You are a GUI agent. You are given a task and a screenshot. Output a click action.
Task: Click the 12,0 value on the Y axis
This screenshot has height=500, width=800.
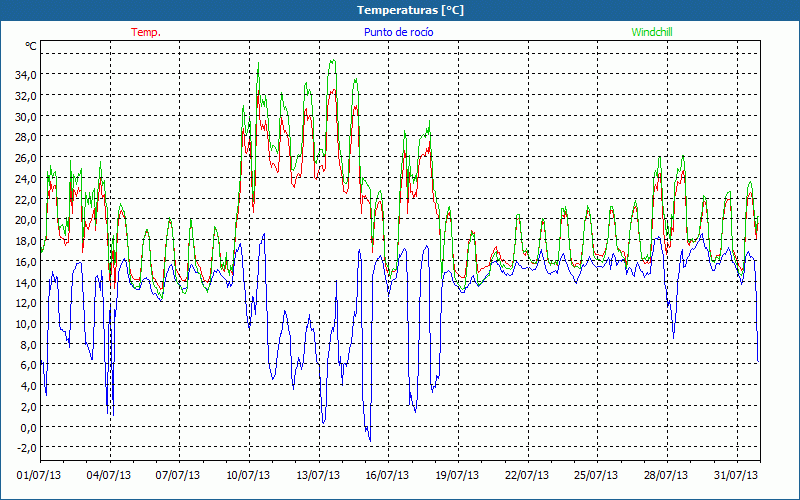click(x=26, y=303)
